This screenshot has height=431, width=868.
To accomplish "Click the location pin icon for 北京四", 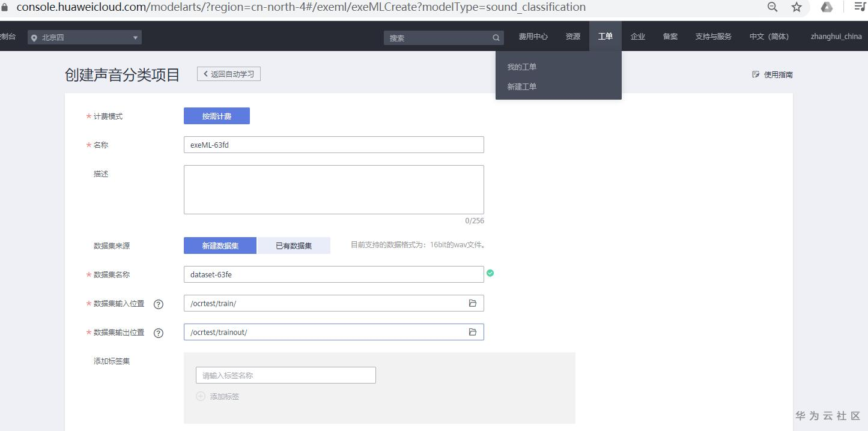I will point(34,38).
